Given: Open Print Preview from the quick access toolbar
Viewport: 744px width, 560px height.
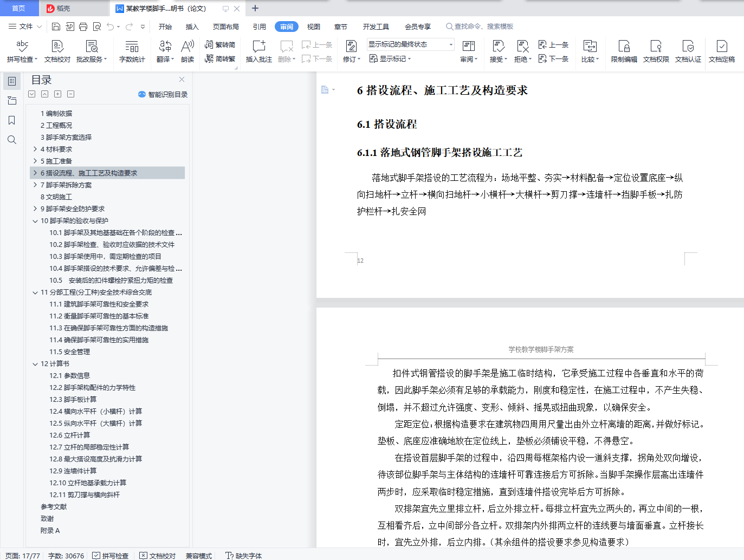Looking at the screenshot, I should [x=97, y=27].
